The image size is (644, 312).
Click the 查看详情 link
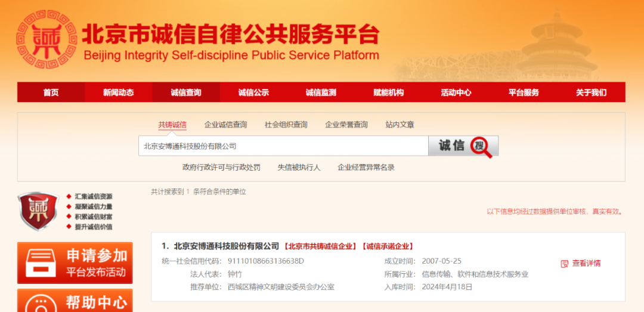(587, 264)
